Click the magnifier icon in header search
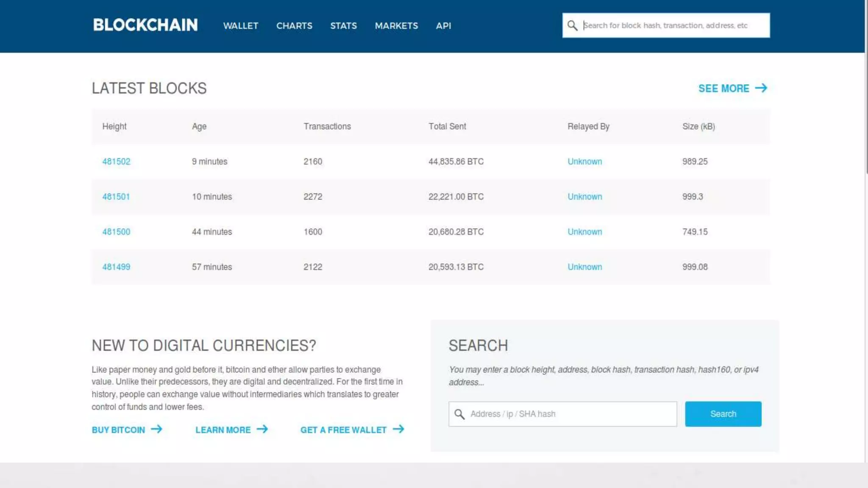This screenshot has width=868, height=488. point(572,25)
